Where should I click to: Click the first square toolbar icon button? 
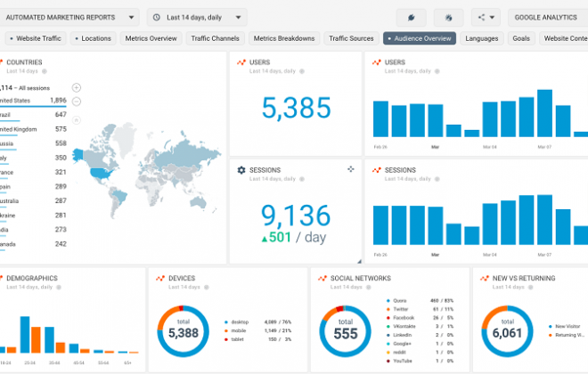(x=412, y=17)
